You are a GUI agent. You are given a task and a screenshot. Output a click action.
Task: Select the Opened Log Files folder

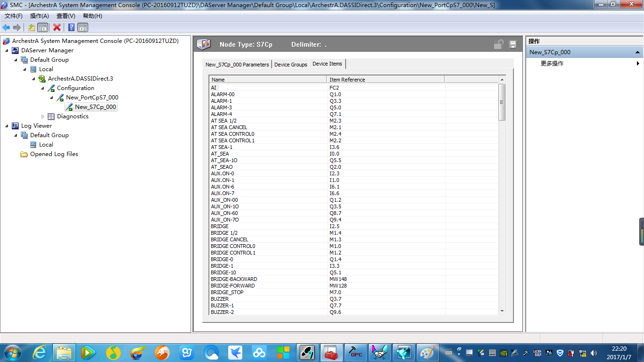point(54,154)
